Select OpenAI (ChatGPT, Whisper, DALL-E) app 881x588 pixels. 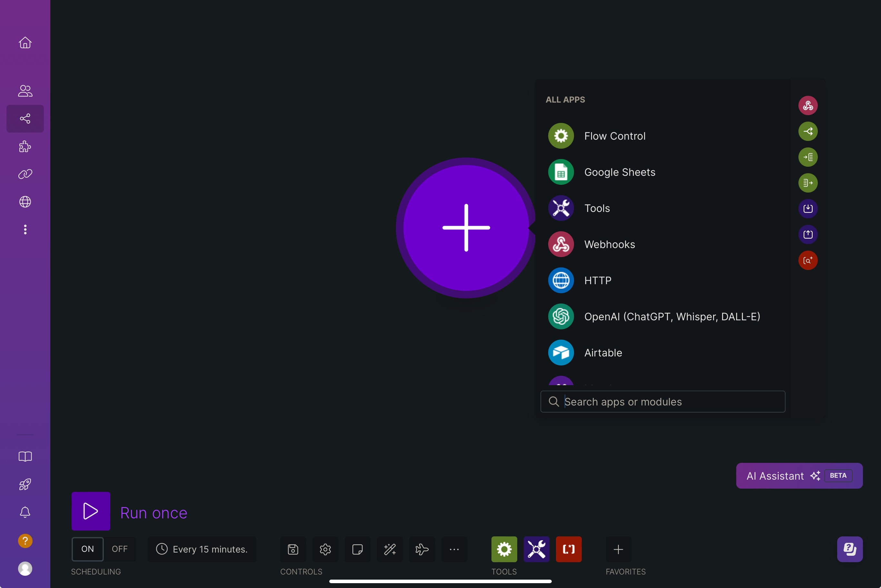coord(671,316)
